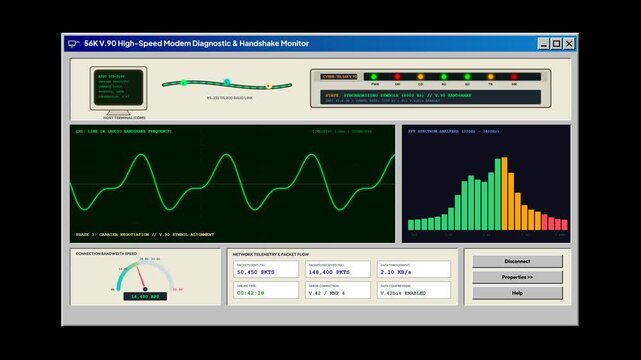Click the green PWR indicator LED
The width and height of the screenshot is (641, 360).
pos(374,76)
